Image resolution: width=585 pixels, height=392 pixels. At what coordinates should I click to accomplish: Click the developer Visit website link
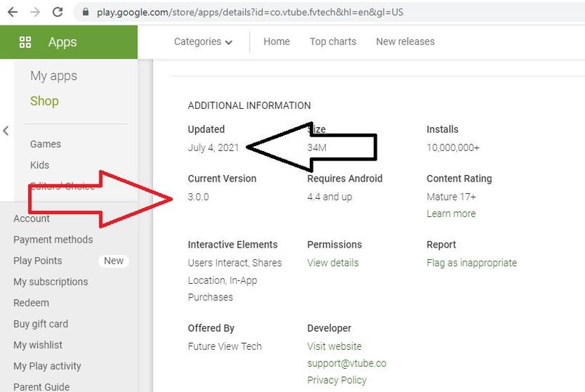tap(335, 346)
